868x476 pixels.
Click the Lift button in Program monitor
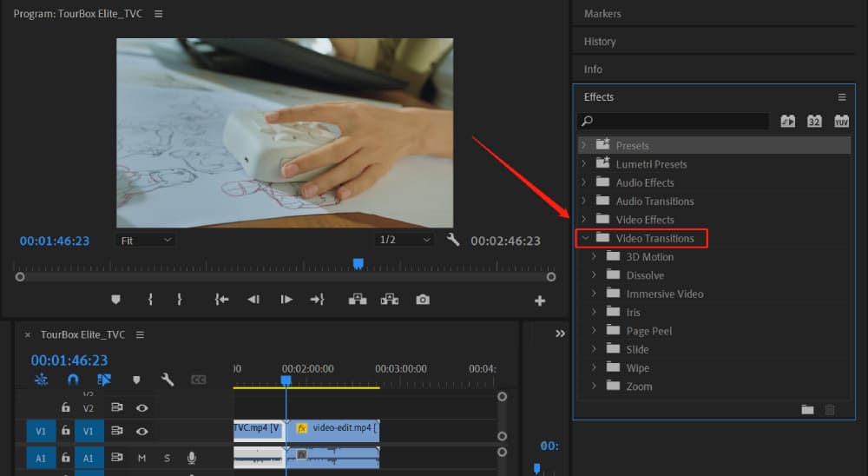(x=357, y=300)
